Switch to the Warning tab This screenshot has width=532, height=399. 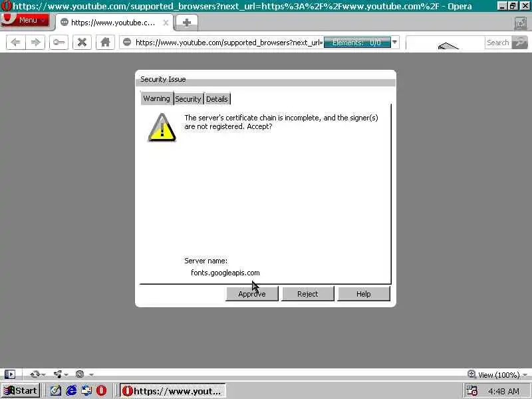[157, 98]
